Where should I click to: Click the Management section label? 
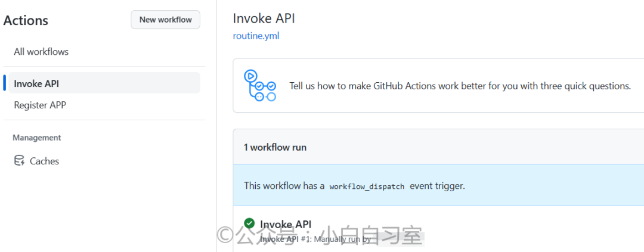click(x=37, y=138)
